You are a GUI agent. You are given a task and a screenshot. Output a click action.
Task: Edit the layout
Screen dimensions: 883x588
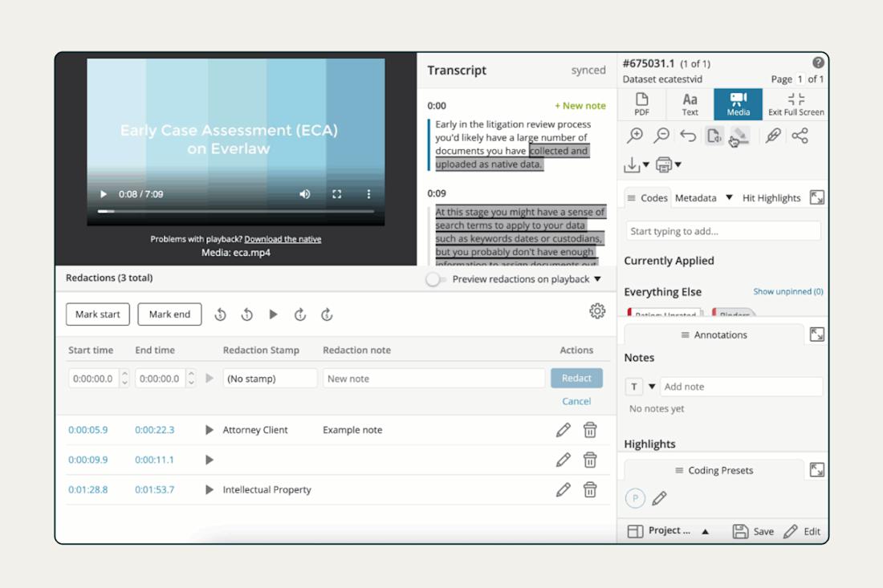point(802,531)
